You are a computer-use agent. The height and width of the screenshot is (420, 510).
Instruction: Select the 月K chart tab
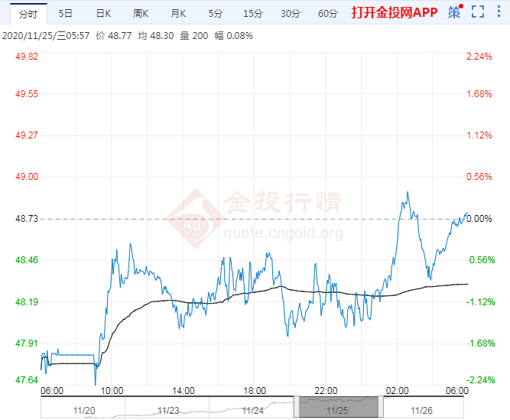[178, 13]
